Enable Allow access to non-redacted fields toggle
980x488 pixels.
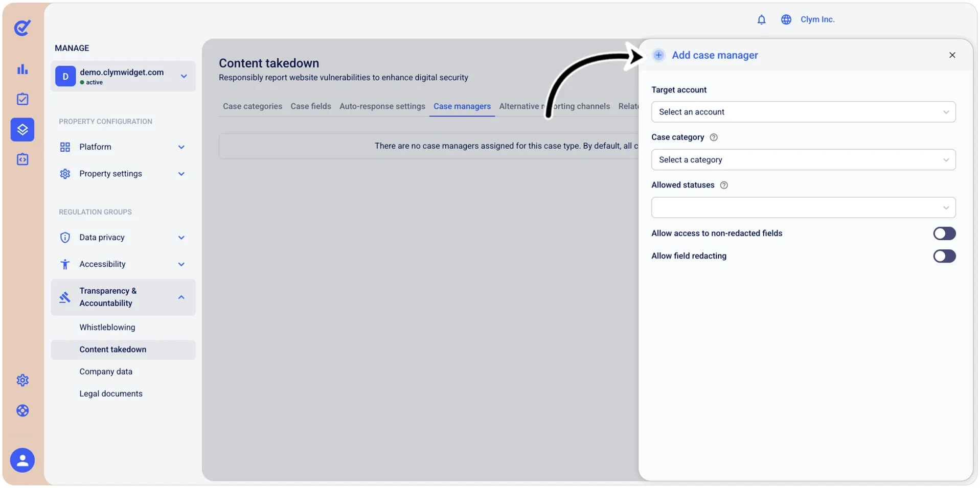pos(944,234)
